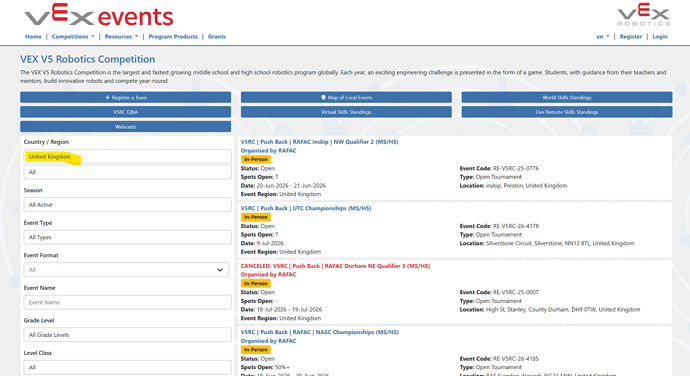
Task: Click In-Person badge under NASC Championships
Action: (256, 350)
